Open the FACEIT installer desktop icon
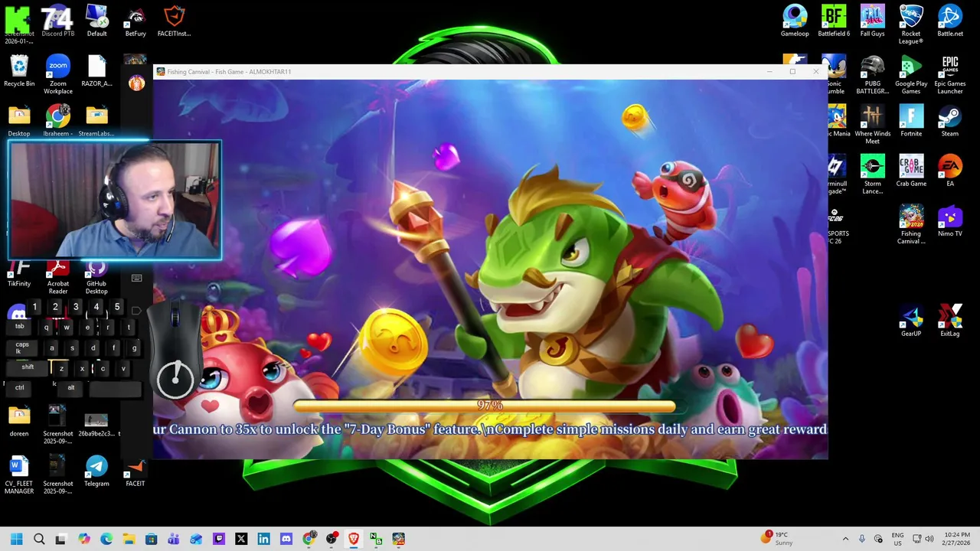This screenshot has width=980, height=551. click(175, 21)
